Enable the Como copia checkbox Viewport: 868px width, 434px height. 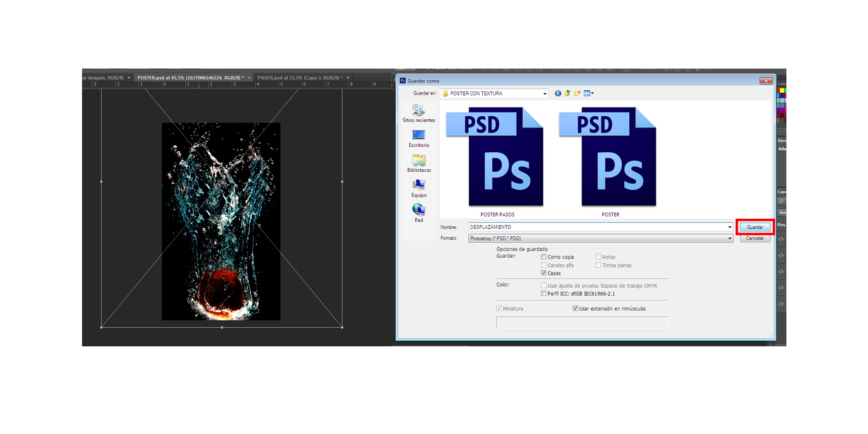pyautogui.click(x=543, y=257)
